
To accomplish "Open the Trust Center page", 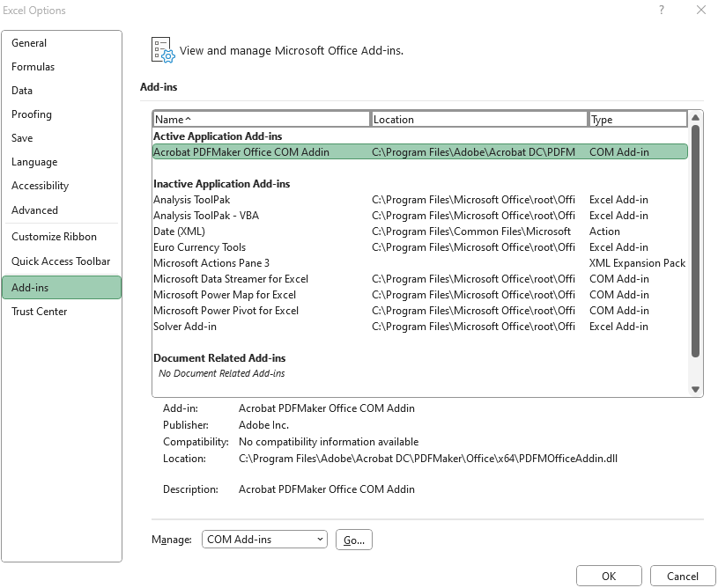I will point(62,312).
